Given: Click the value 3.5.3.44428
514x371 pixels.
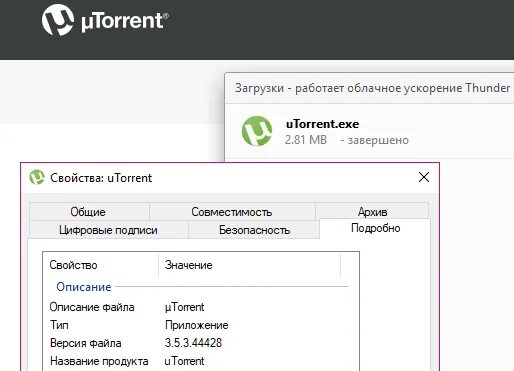Looking at the screenshot, I should pyautogui.click(x=193, y=343).
